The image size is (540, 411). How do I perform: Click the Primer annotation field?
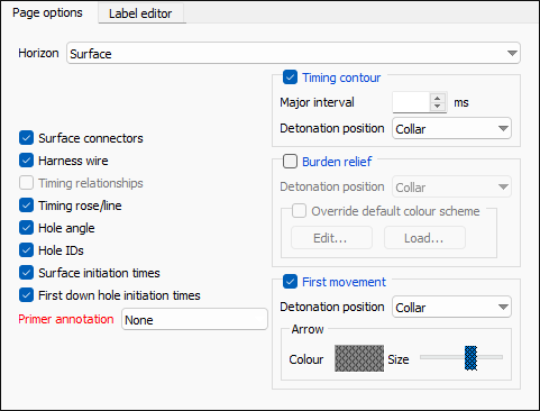point(194,319)
